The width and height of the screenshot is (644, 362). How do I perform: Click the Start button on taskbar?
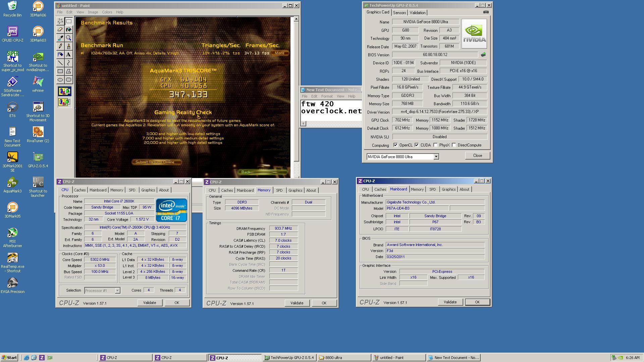coord(9,358)
